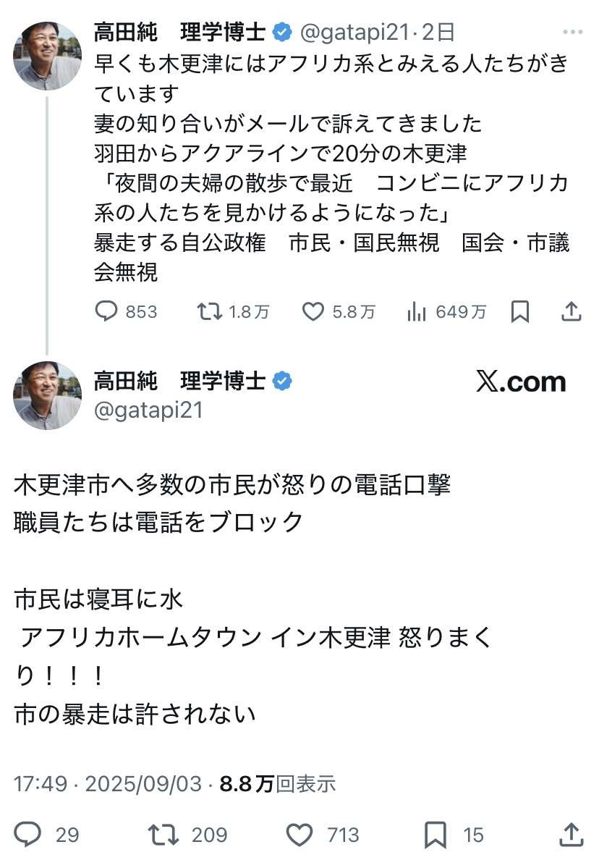Click the 17:49 · 2025/09/03 timestamp
The width and height of the screenshot is (599, 868).
pos(109,783)
